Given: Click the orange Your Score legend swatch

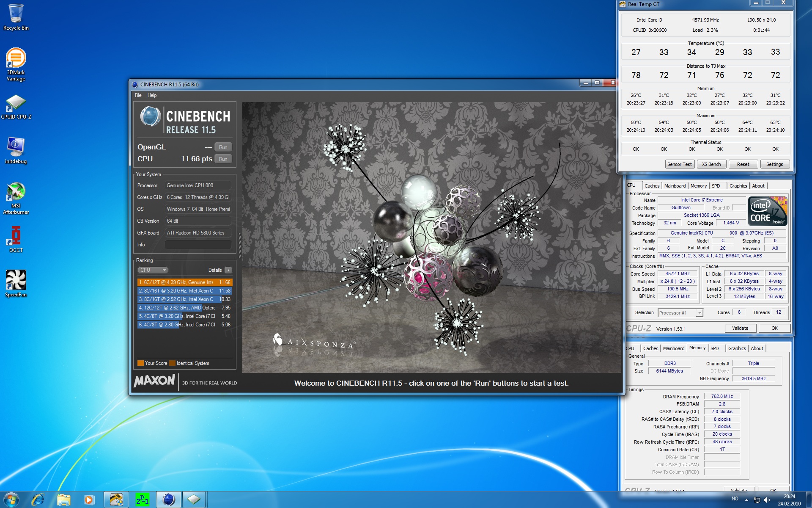Looking at the screenshot, I should pos(140,363).
